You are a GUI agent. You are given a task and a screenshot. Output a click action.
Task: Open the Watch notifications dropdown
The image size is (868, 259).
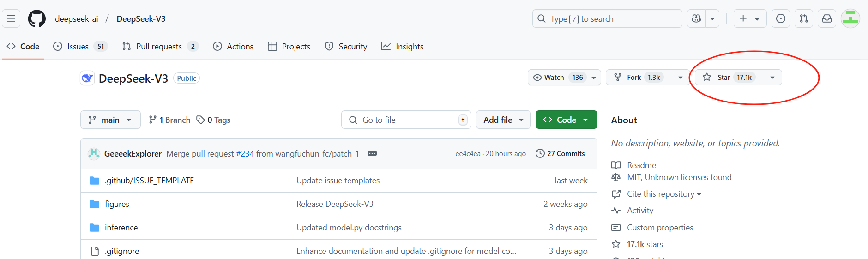tap(564, 78)
